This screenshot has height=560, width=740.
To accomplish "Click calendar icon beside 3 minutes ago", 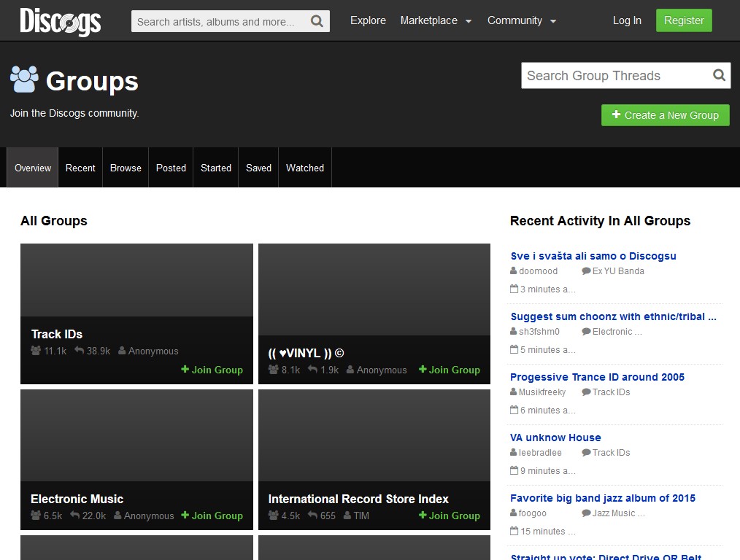I will tap(514, 289).
